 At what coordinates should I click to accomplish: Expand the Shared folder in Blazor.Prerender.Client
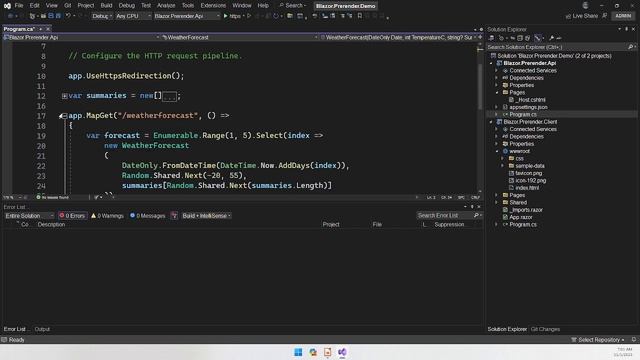coord(497,203)
